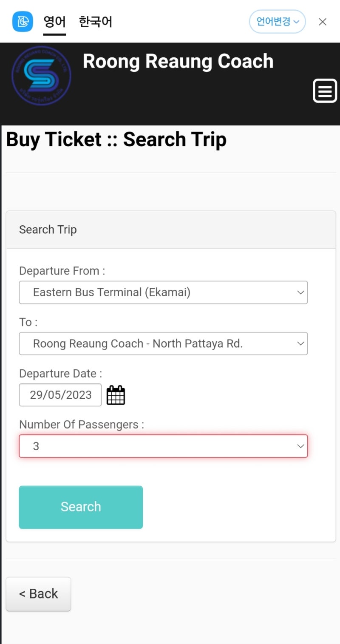Screen dimensions: 340x644
Task: Click the Search button
Action: (81, 507)
